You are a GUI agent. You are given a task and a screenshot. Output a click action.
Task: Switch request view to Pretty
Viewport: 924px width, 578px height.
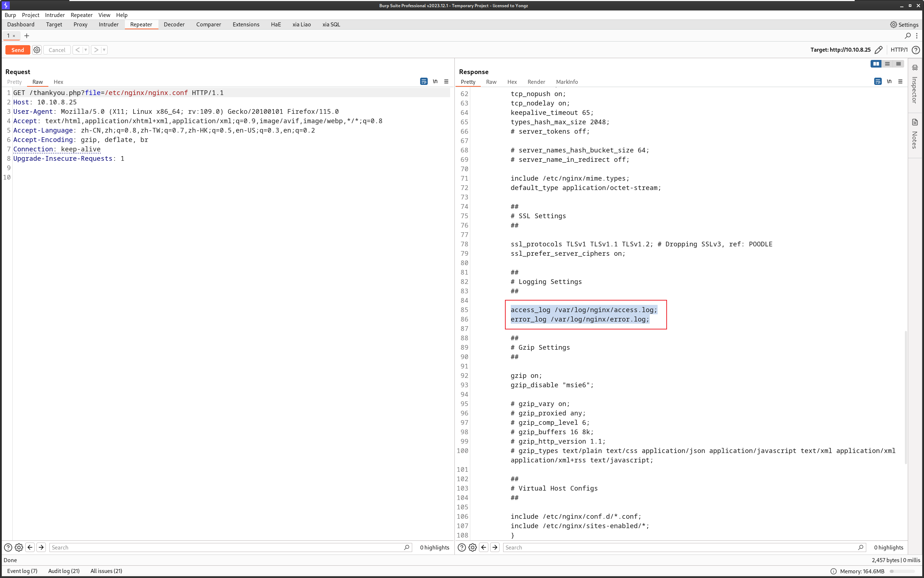(x=14, y=82)
